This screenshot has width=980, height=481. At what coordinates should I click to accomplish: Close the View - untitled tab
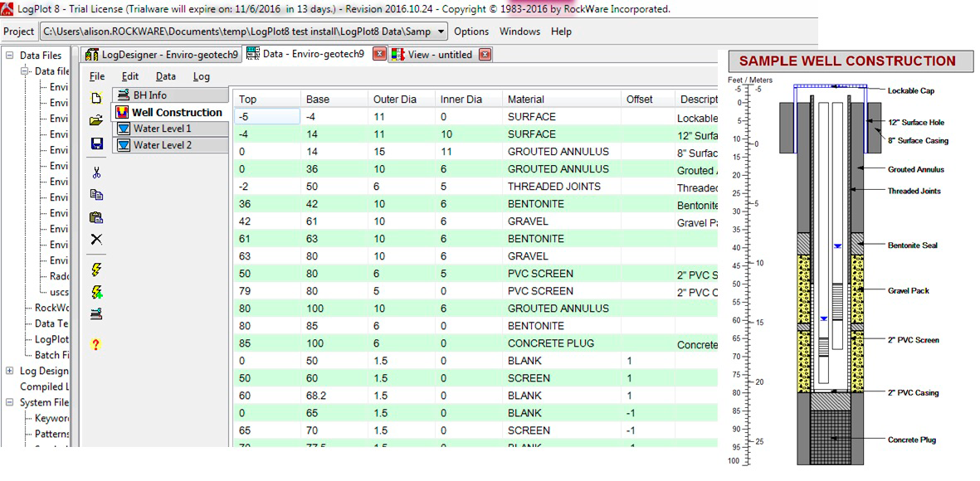pyautogui.click(x=485, y=55)
